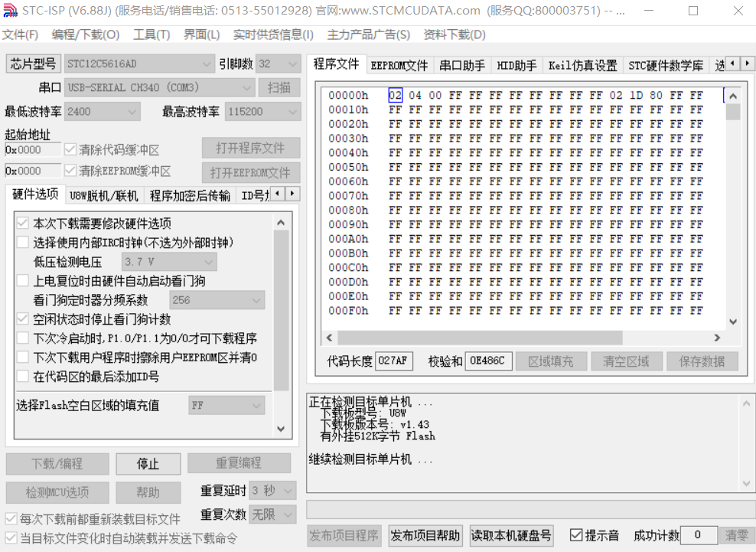756x552 pixels.
Task: Open 实时供货信息(I) menu
Action: click(273, 34)
